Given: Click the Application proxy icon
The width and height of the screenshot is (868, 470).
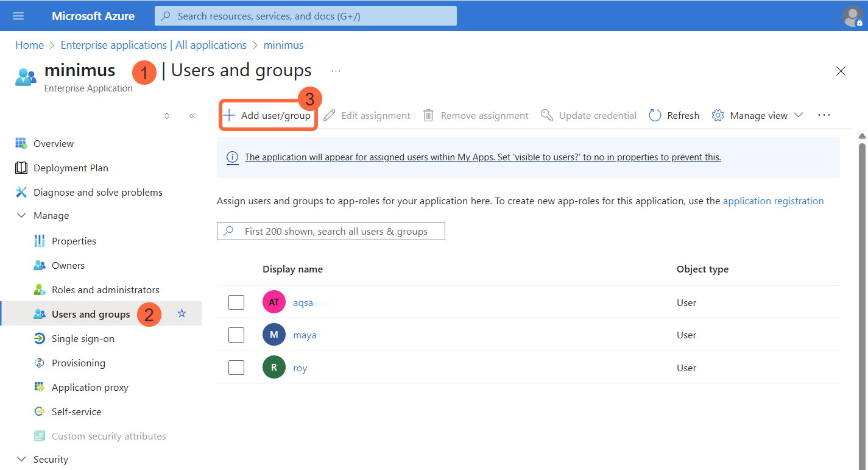Looking at the screenshot, I should click(x=40, y=387).
